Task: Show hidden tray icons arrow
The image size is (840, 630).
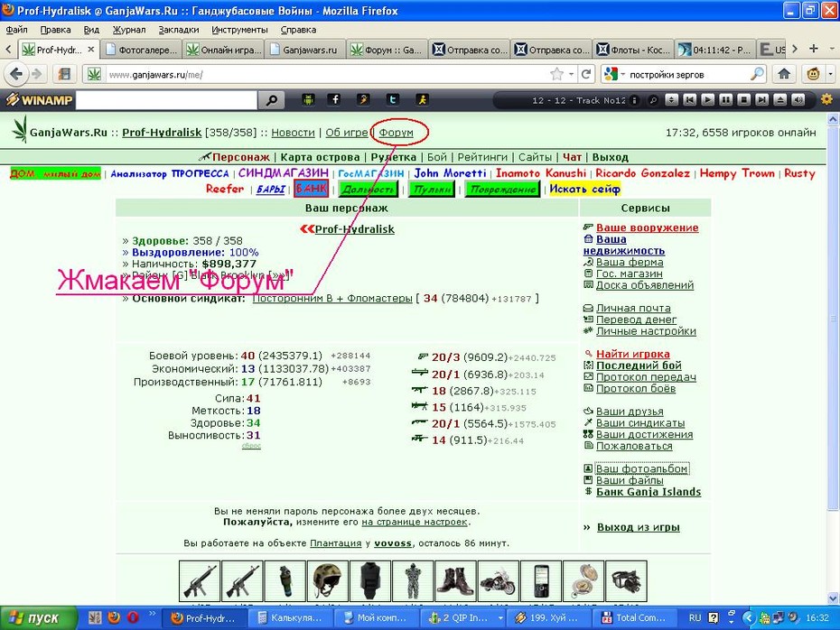Action: coord(749,617)
